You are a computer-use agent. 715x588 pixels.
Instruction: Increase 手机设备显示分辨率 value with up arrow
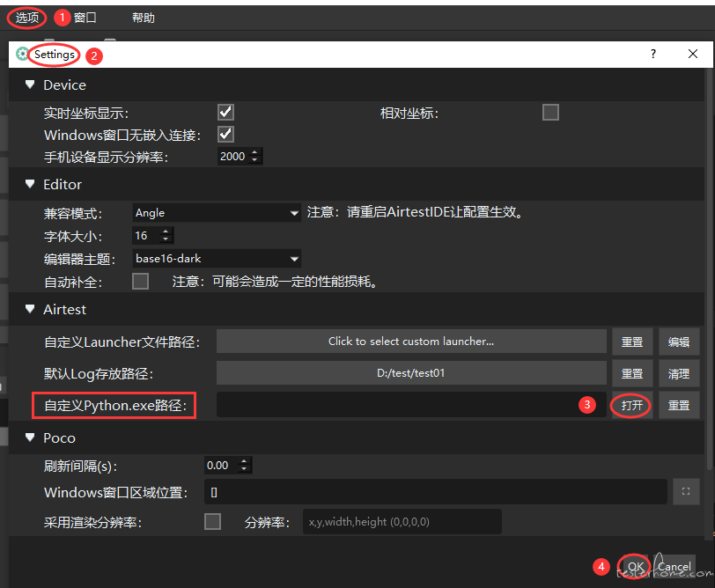[x=254, y=151]
